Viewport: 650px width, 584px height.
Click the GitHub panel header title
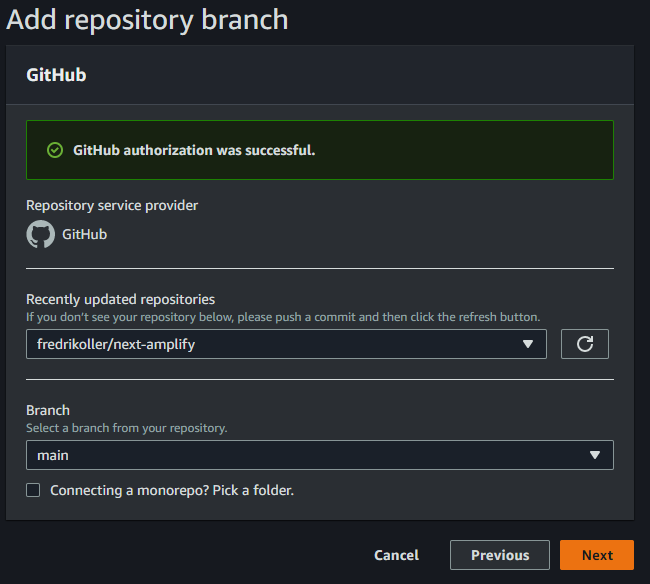point(56,75)
